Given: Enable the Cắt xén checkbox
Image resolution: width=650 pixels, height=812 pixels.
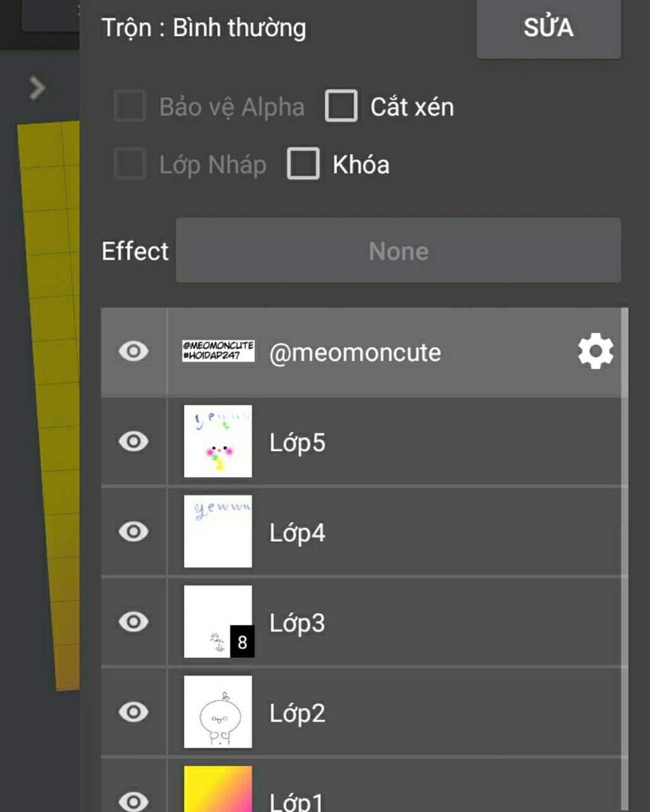Looking at the screenshot, I should pos(341,106).
